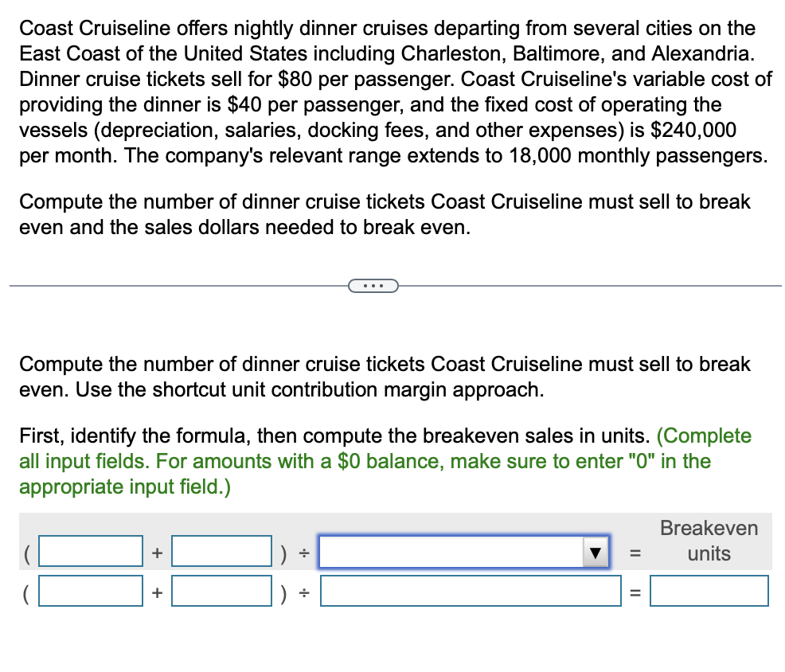The width and height of the screenshot is (785, 672).
Task: Click the first input field in row one
Action: click(x=90, y=551)
